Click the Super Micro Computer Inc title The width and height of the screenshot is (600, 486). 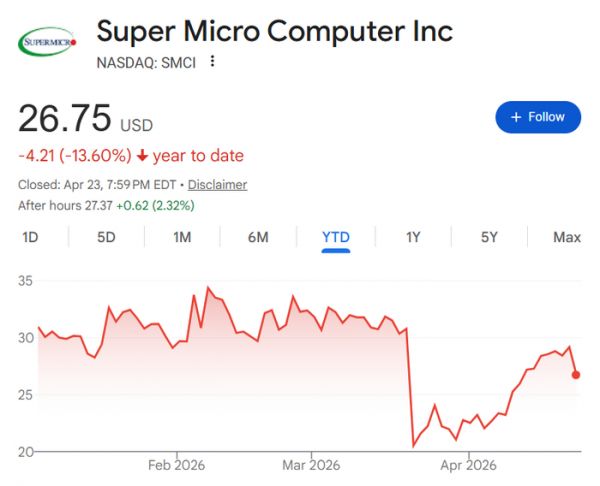tap(274, 31)
